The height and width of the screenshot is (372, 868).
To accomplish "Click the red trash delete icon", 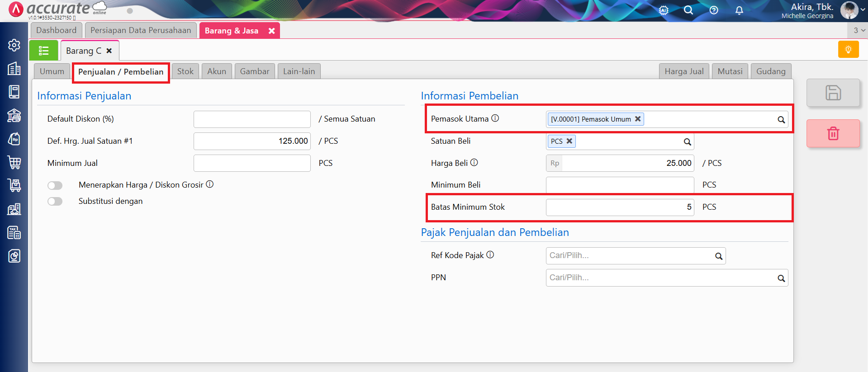I will (833, 133).
